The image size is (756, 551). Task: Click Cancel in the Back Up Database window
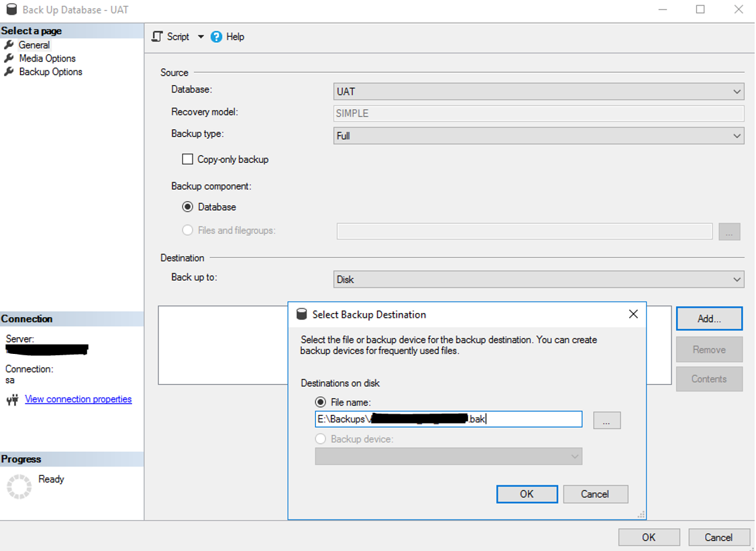[x=718, y=538]
